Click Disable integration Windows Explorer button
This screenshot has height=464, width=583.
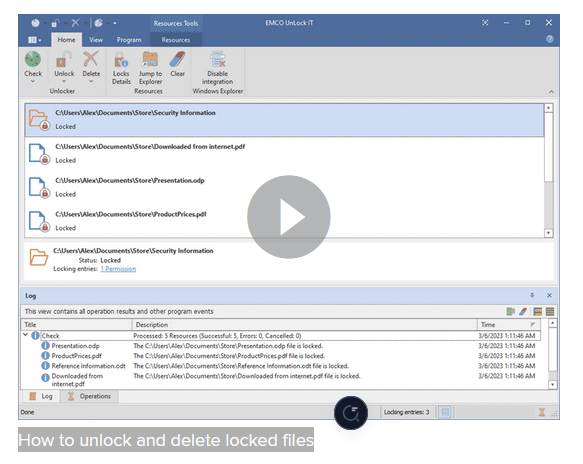218,68
